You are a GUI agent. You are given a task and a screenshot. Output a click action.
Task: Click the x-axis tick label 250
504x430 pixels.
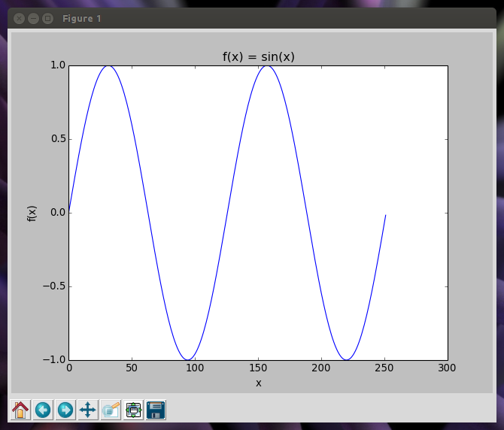[384, 368]
